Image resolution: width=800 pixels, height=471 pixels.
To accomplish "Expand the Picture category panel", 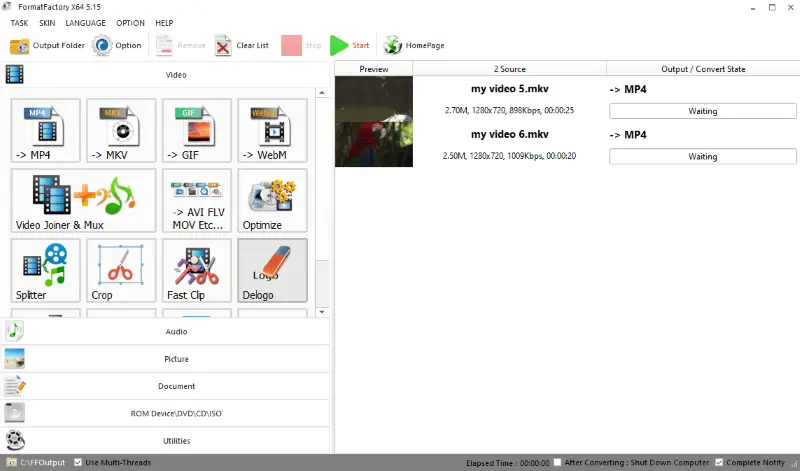I will click(x=166, y=359).
